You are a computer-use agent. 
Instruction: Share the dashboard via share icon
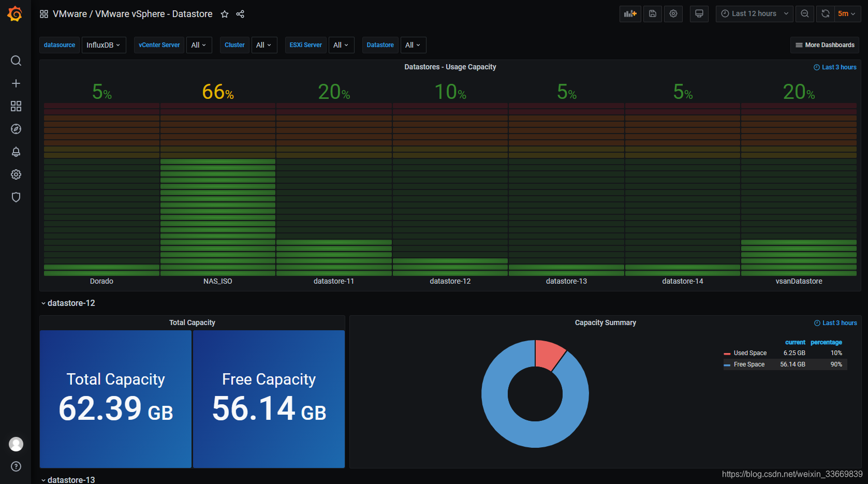[240, 14]
